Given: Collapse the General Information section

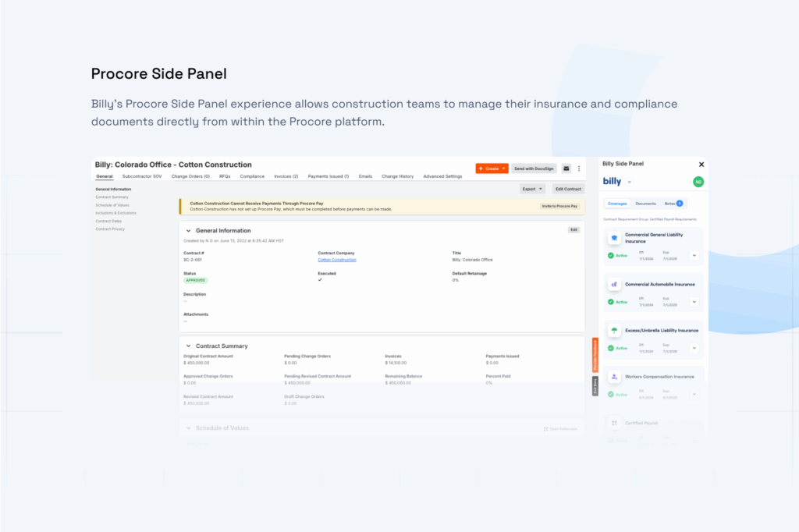Looking at the screenshot, I should (188, 231).
